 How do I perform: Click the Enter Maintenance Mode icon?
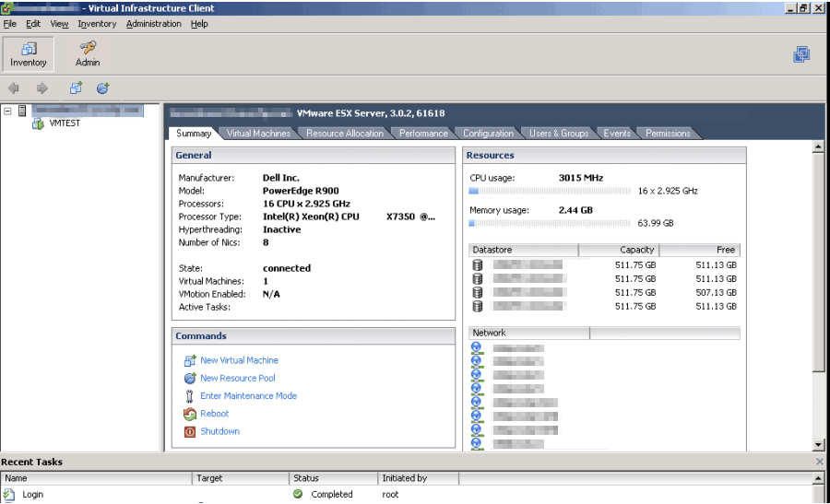click(189, 396)
